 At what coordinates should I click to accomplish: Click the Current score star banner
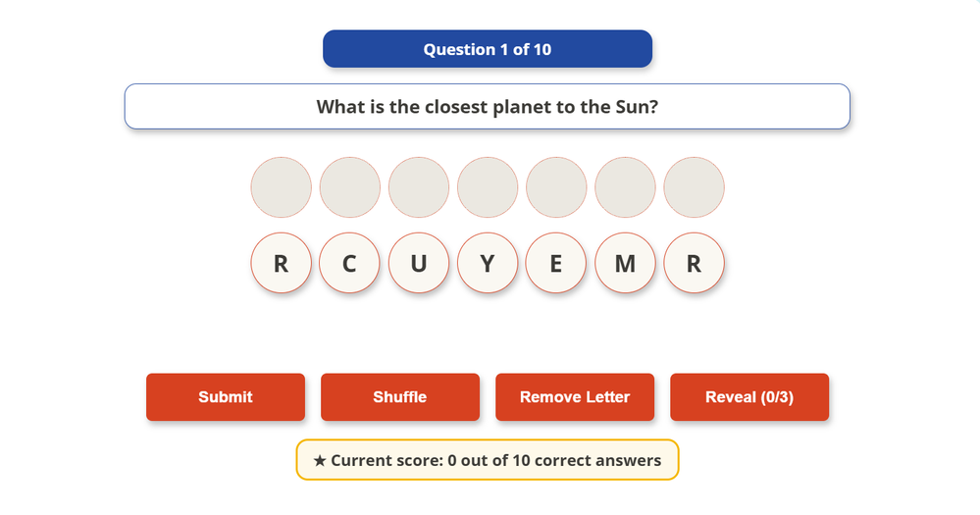488,460
